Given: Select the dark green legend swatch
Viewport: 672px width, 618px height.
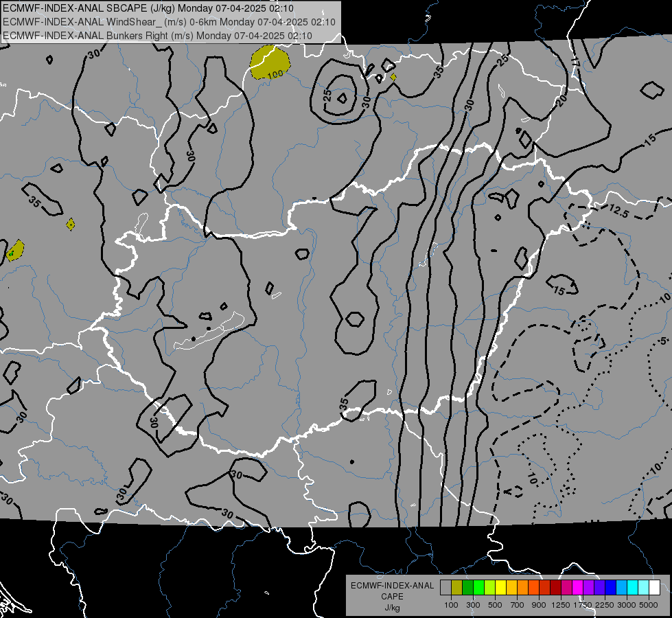Looking at the screenshot, I should pos(467,588).
